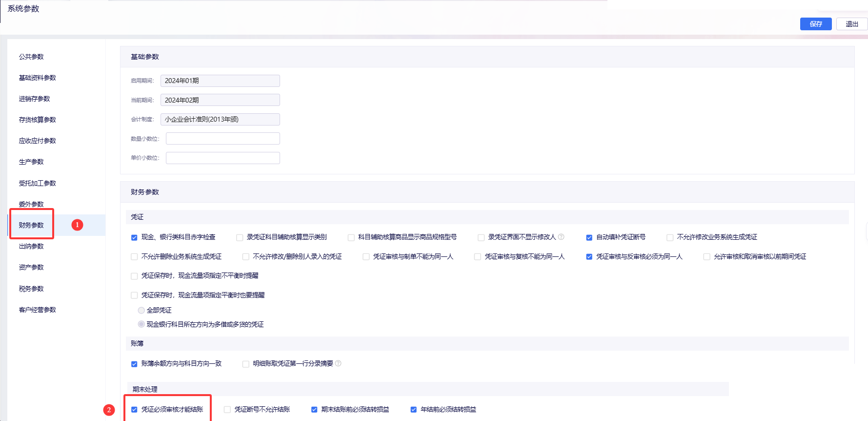Open 委外参数 in the sidebar
The width and height of the screenshot is (868, 421).
pos(31,204)
